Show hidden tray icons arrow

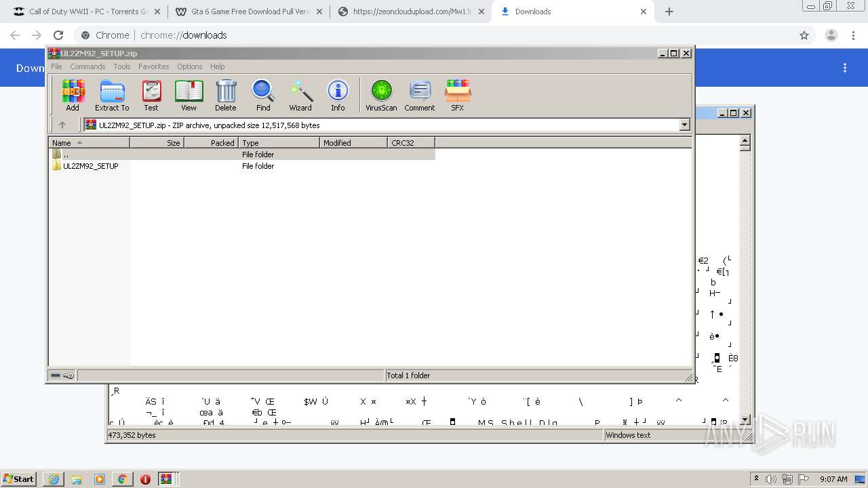pos(757,479)
